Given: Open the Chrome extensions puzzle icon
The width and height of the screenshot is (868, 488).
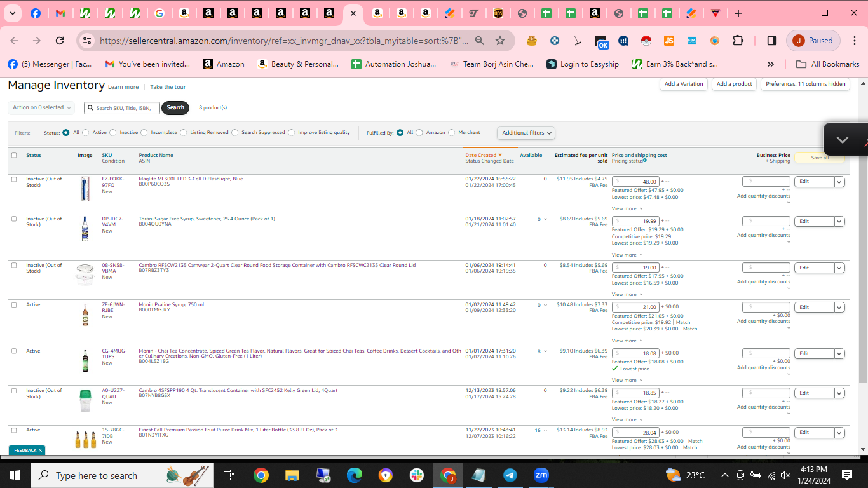Looking at the screenshot, I should click(x=738, y=41).
